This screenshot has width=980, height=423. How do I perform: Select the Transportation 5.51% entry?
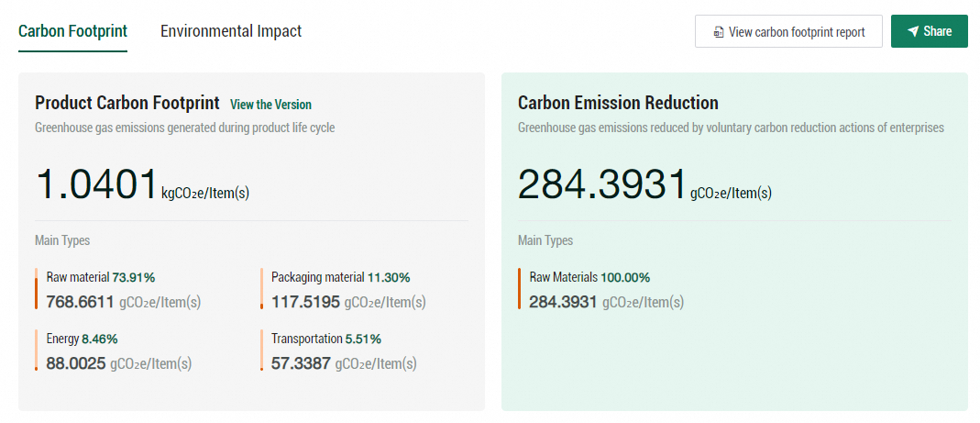pos(325,339)
